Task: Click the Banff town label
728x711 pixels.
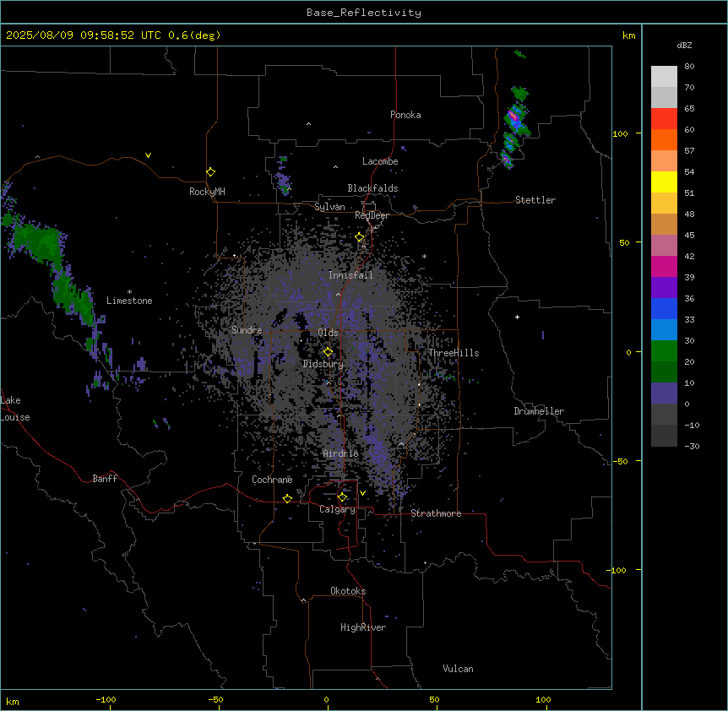Action: tap(105, 479)
